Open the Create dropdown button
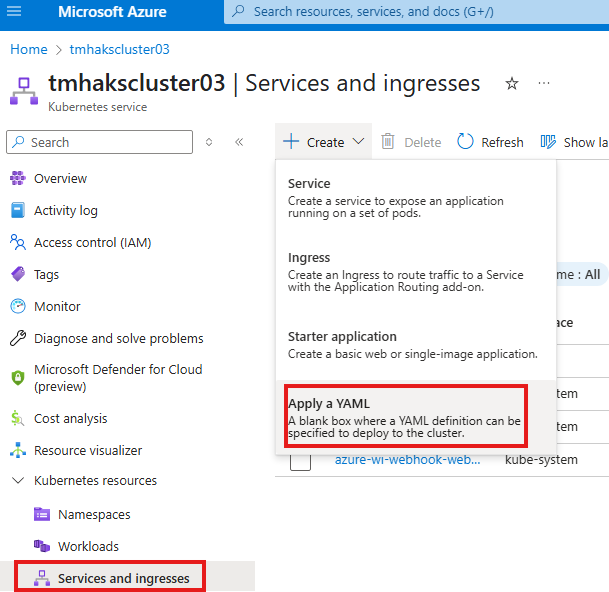The width and height of the screenshot is (609, 592). tap(324, 142)
